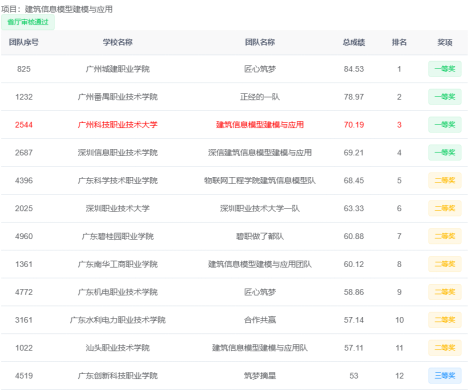Click score 60.12
This screenshot has height=391, width=470.
tap(354, 264)
